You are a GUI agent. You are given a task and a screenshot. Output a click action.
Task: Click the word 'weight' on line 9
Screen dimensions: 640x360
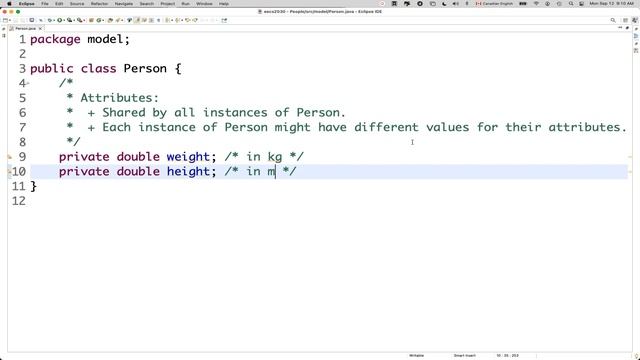[x=188, y=157]
